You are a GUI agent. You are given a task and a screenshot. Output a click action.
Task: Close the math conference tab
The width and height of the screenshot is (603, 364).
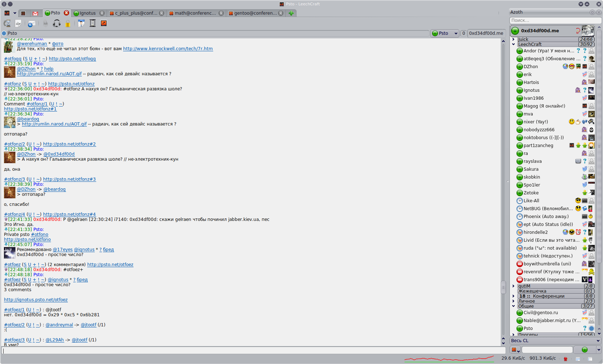coord(221,13)
